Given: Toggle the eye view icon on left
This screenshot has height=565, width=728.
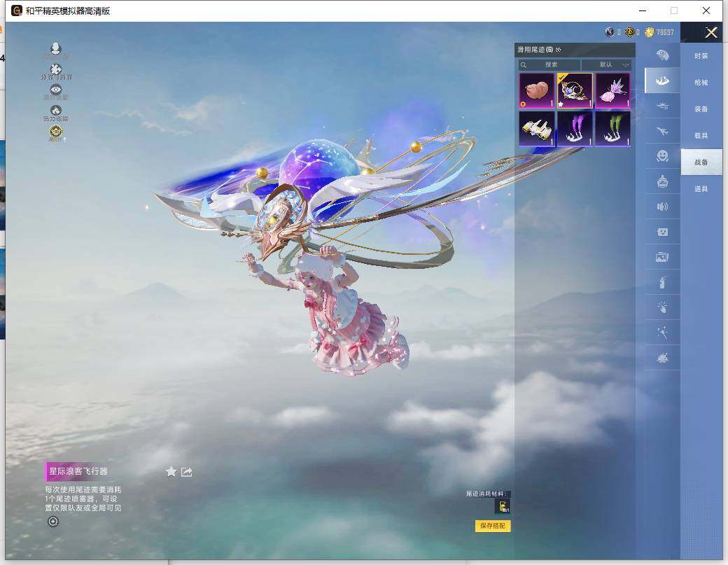Looking at the screenshot, I should (x=56, y=90).
